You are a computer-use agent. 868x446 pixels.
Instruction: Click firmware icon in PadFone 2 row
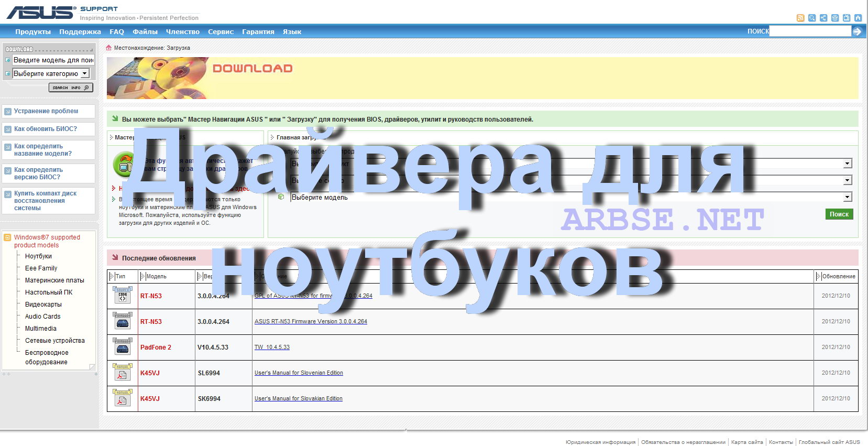point(123,347)
